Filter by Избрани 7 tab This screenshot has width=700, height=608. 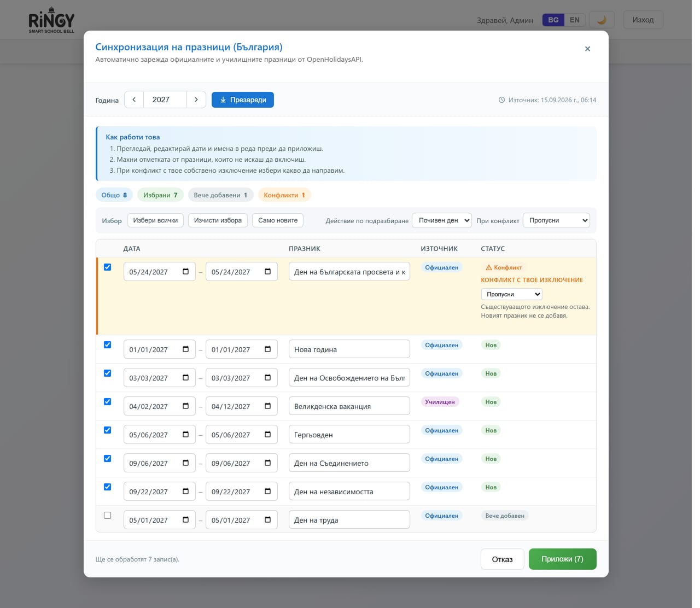160,195
